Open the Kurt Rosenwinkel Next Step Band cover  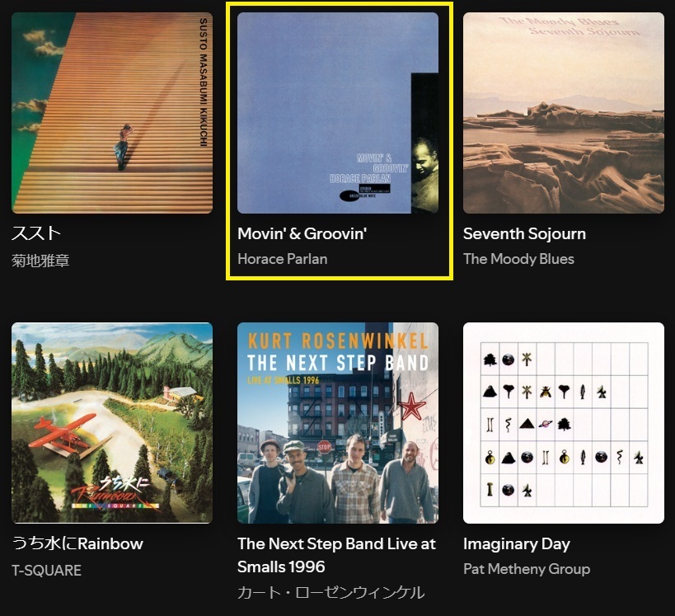338,423
